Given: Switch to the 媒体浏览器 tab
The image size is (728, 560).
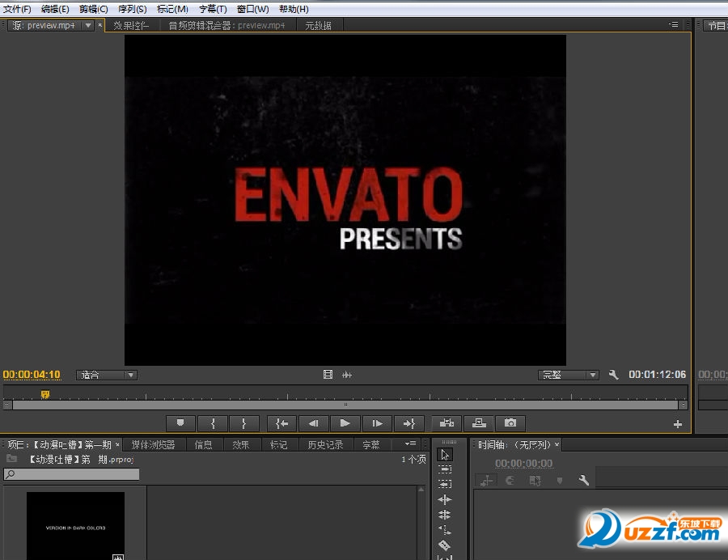Looking at the screenshot, I should (153, 444).
